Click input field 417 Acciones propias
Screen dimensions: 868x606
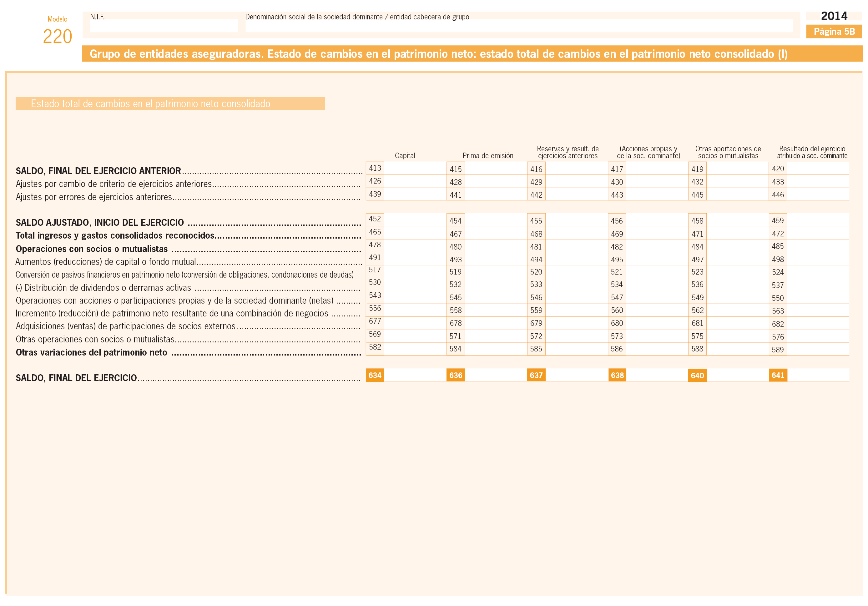(x=657, y=168)
